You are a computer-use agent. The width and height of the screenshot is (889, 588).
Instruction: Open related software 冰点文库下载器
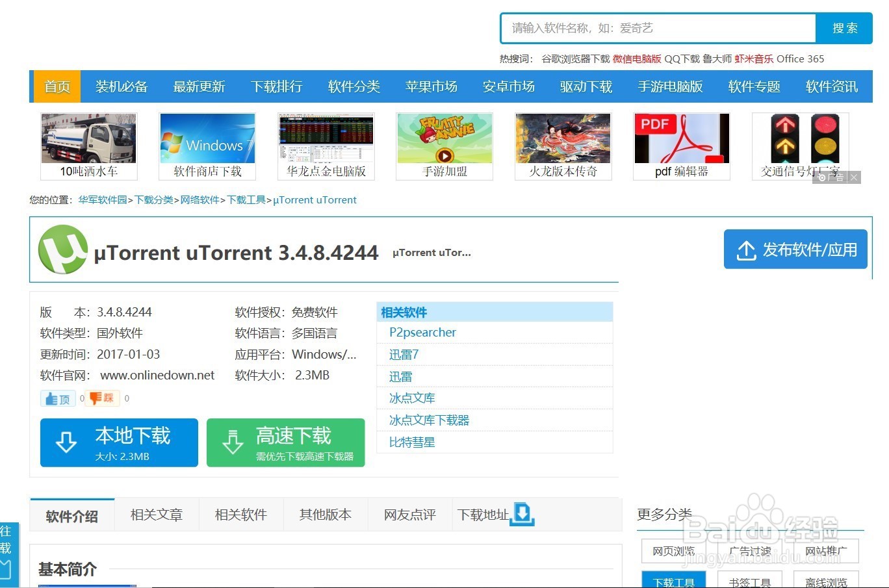429,420
